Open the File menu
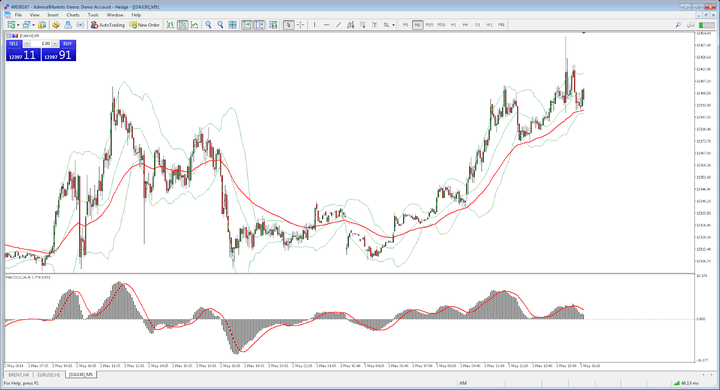The width and height of the screenshot is (720, 390). (18, 15)
